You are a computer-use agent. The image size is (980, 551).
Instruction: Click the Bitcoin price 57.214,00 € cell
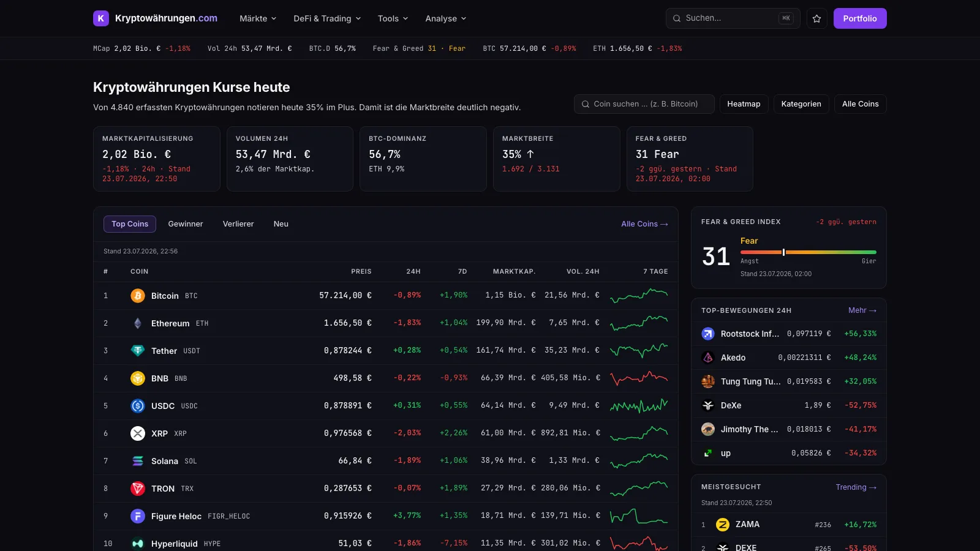coord(345,296)
